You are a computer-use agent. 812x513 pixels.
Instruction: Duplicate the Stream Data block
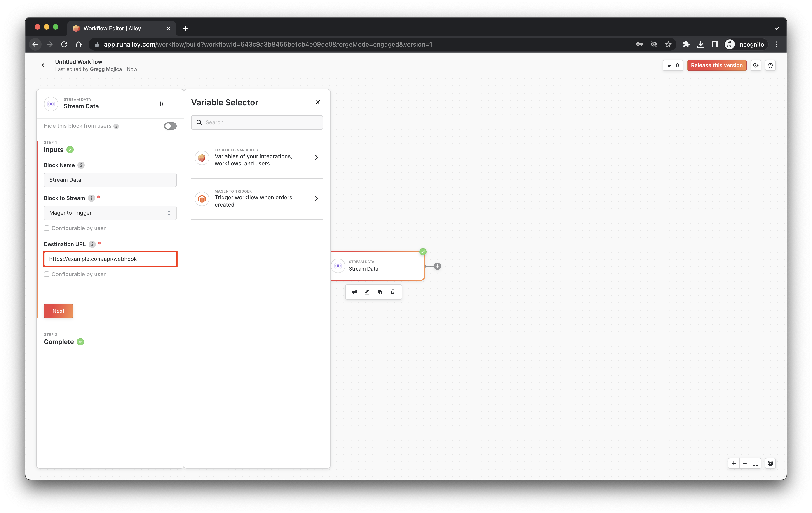[380, 292]
